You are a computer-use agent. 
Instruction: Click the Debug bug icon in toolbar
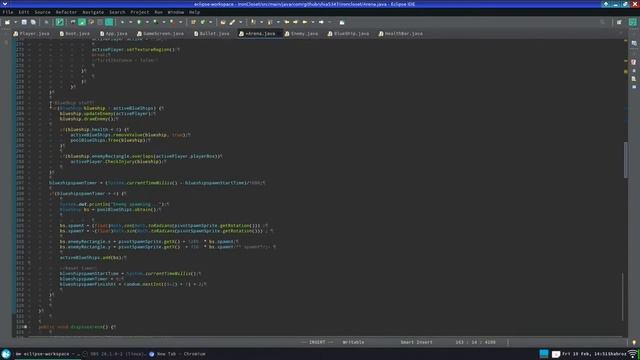tap(122, 22)
